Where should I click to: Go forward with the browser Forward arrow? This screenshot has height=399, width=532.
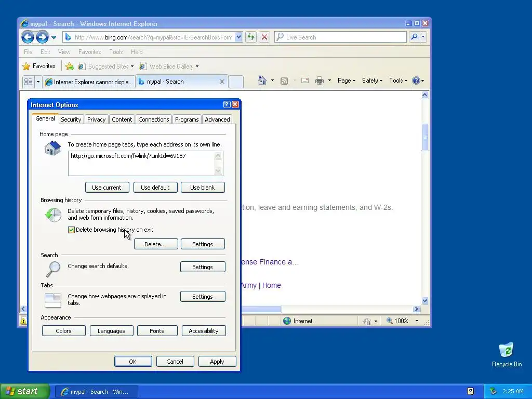(x=42, y=37)
